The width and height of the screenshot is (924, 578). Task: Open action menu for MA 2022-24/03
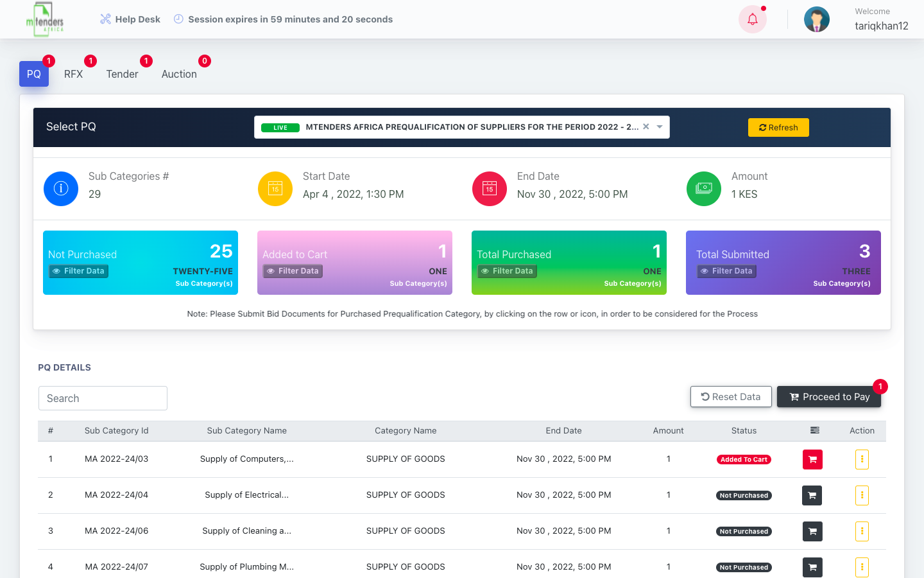click(x=862, y=459)
